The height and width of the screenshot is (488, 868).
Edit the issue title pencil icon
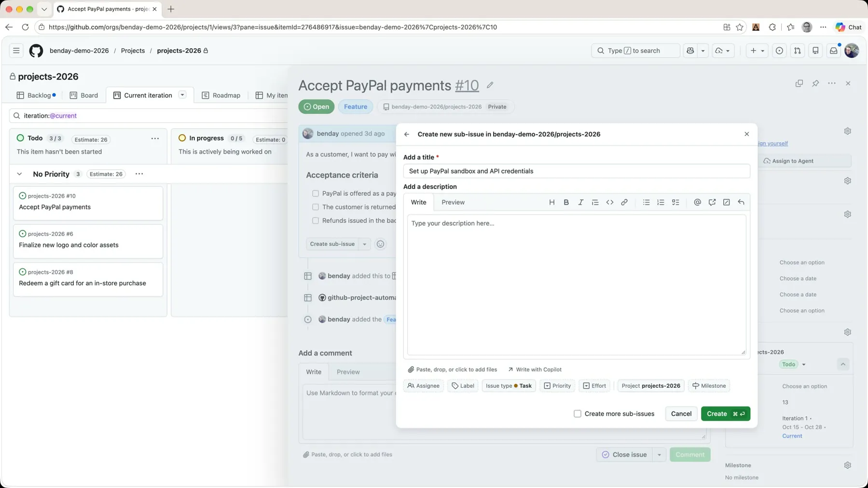490,85
